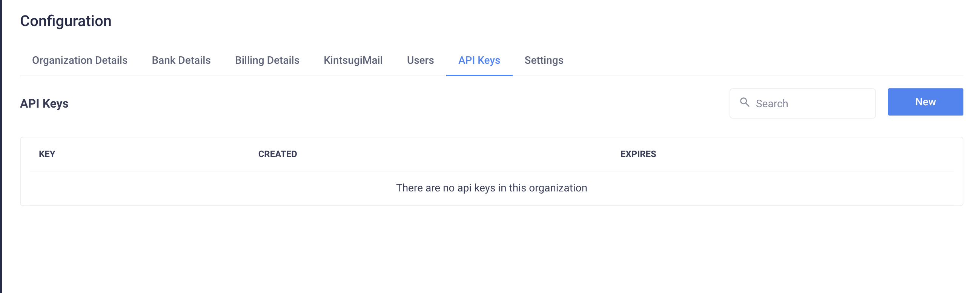Viewport: 980px width, 293px height.
Task: Switch to the Organization Details tab
Action: click(x=80, y=60)
